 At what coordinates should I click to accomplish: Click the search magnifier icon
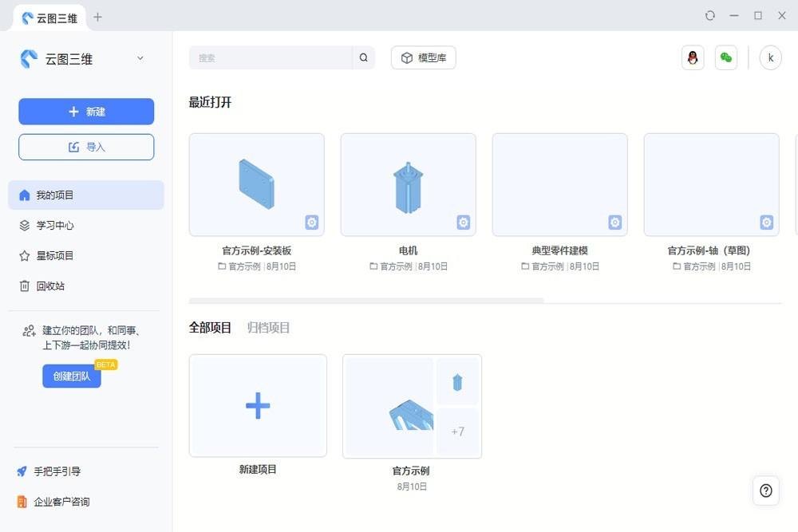(363, 57)
